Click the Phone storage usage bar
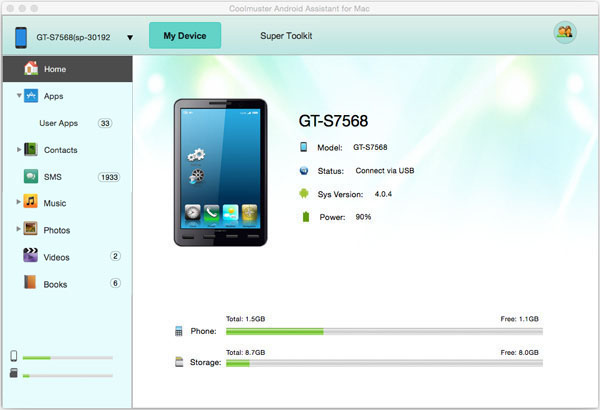This screenshot has width=600, height=410. [x=384, y=330]
